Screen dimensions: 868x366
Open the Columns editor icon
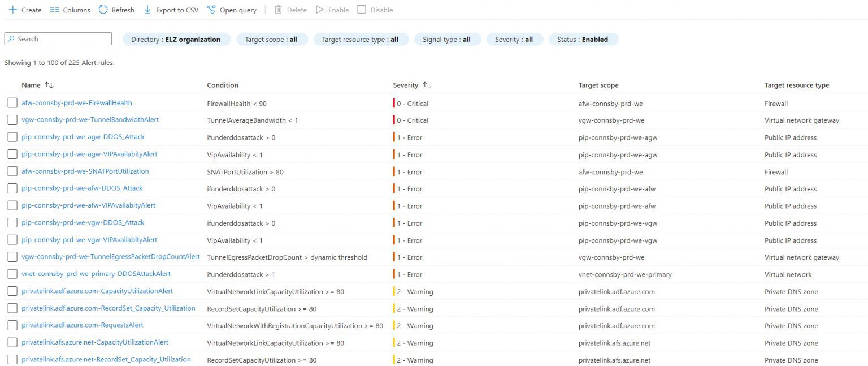pyautogui.click(x=54, y=10)
